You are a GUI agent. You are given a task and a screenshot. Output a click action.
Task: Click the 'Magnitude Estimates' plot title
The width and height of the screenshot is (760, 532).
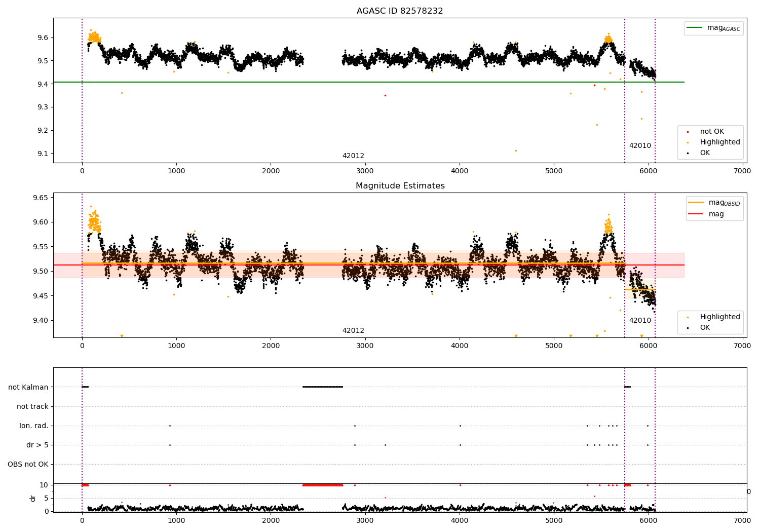400,186
